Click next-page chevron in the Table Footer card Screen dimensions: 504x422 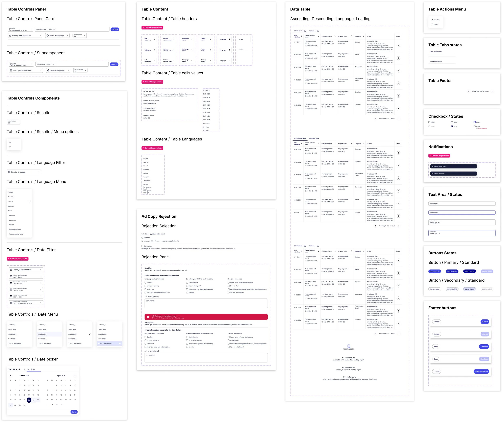(x=492, y=91)
